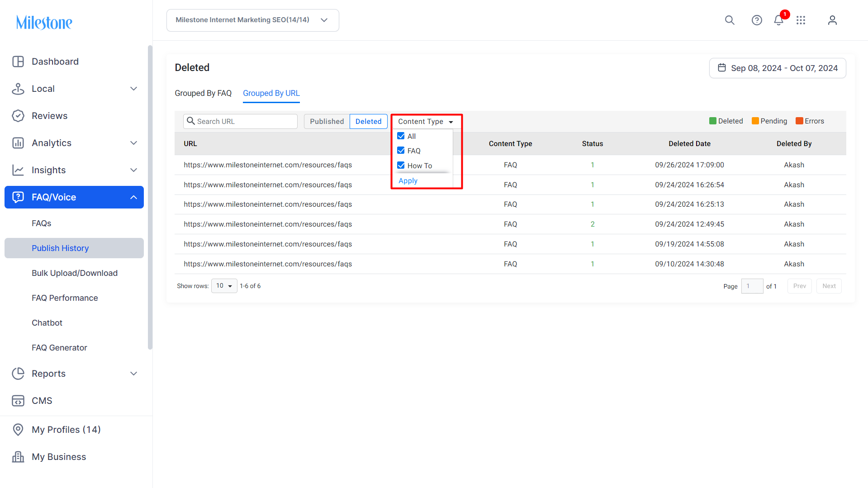Click the Search URL magnifier icon
This screenshot has width=868, height=488.
click(x=191, y=121)
